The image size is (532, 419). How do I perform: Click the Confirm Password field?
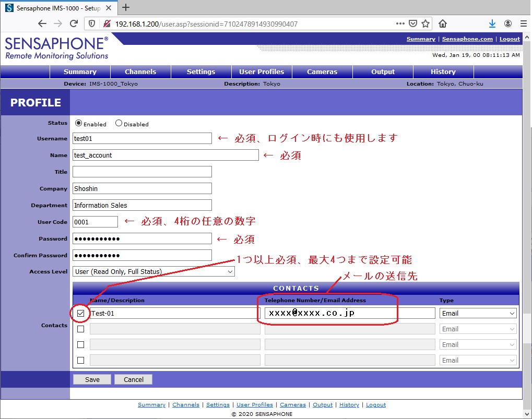pyautogui.click(x=142, y=255)
